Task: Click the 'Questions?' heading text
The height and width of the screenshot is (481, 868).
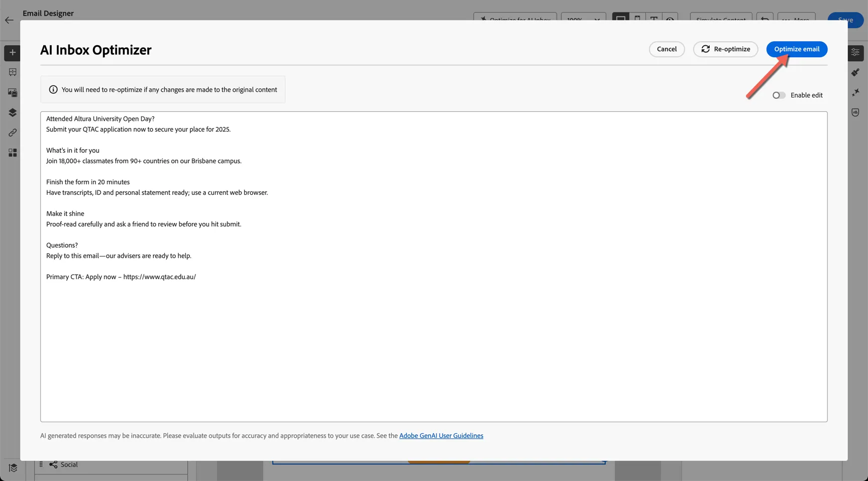Action: tap(62, 246)
